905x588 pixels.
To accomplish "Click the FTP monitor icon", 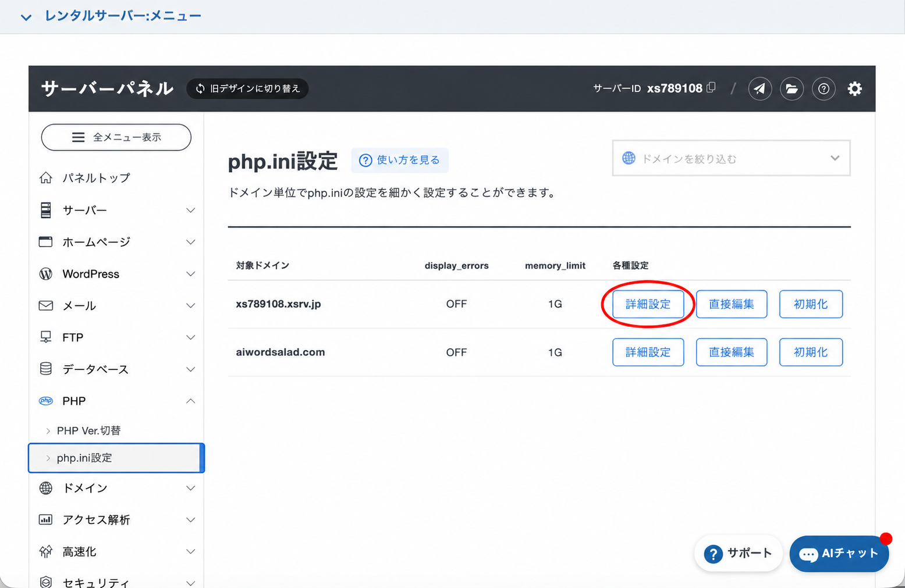I will coord(46,337).
